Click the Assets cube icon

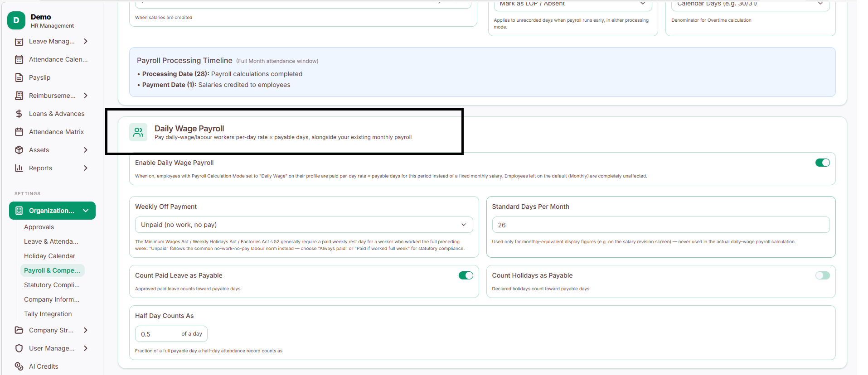(x=19, y=150)
